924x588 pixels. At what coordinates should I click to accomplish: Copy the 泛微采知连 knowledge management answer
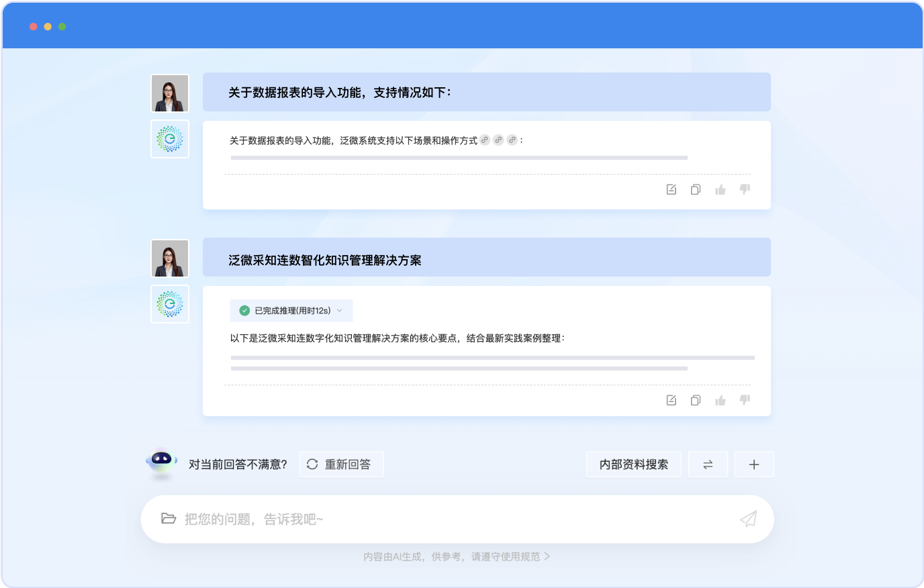click(x=696, y=400)
